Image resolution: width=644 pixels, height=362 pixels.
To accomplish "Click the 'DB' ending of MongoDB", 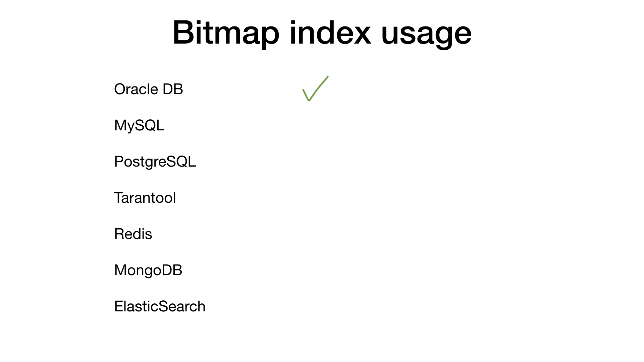I will pos(172,270).
